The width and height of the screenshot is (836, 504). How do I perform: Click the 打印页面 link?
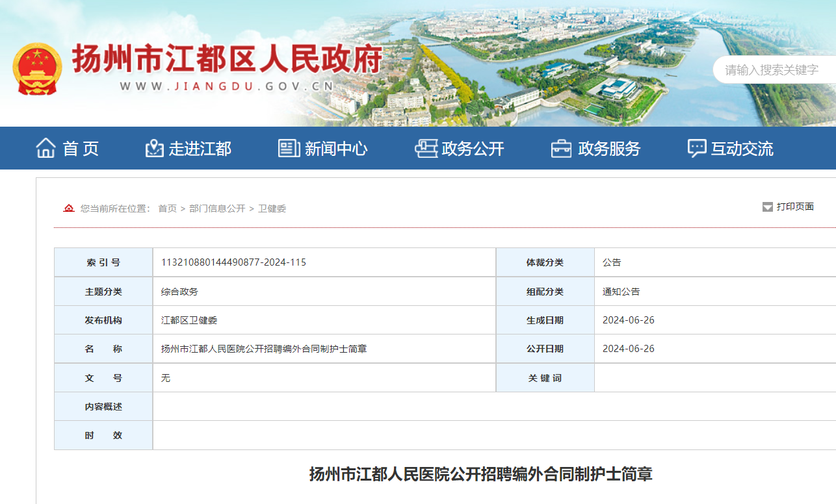[795, 207]
